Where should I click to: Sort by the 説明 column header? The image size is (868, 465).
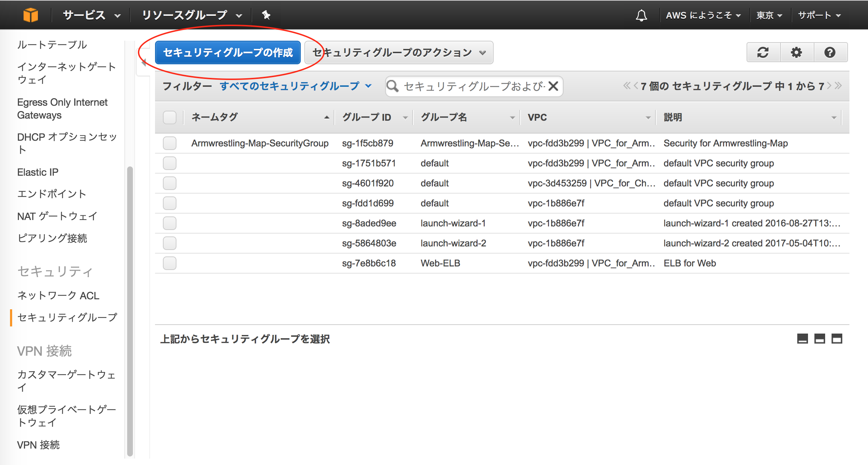749,117
